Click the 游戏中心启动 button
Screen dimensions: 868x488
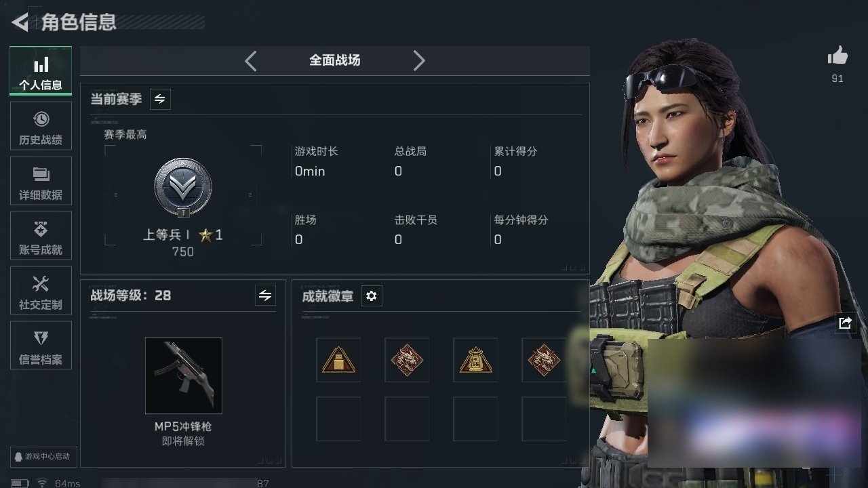click(42, 456)
